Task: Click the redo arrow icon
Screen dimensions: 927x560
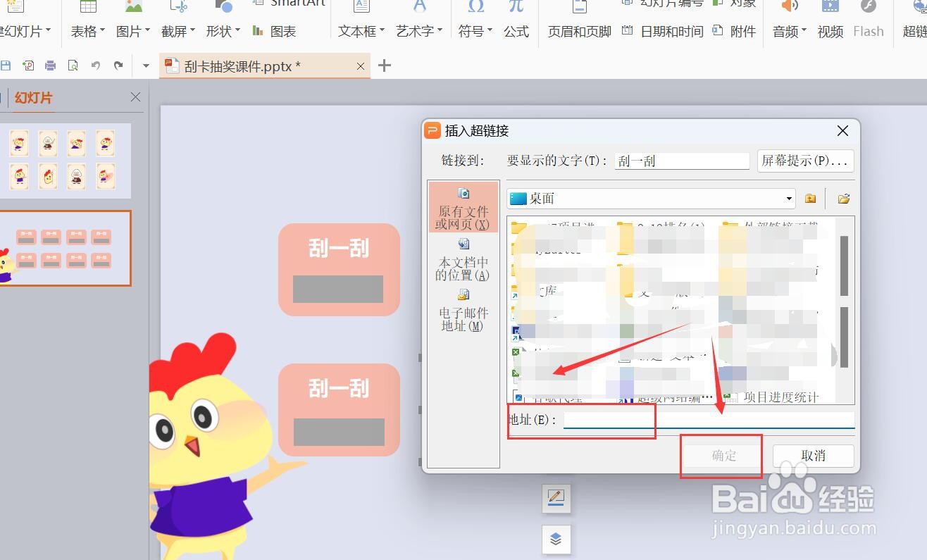Action: 118,66
